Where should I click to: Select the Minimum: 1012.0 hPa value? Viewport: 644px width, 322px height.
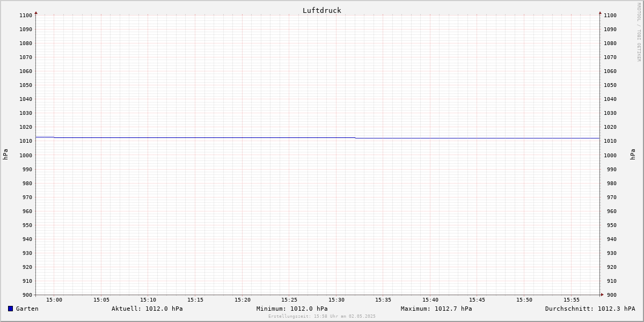pos(292,309)
